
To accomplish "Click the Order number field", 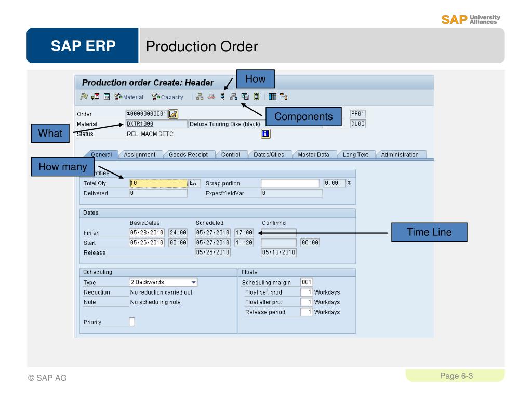I will click(x=147, y=114).
